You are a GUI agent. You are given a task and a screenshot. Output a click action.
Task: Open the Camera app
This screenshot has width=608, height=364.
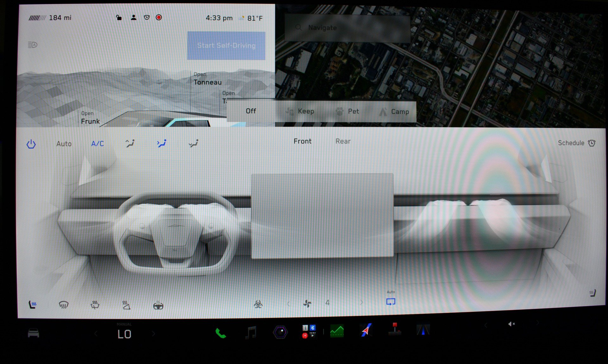280,332
